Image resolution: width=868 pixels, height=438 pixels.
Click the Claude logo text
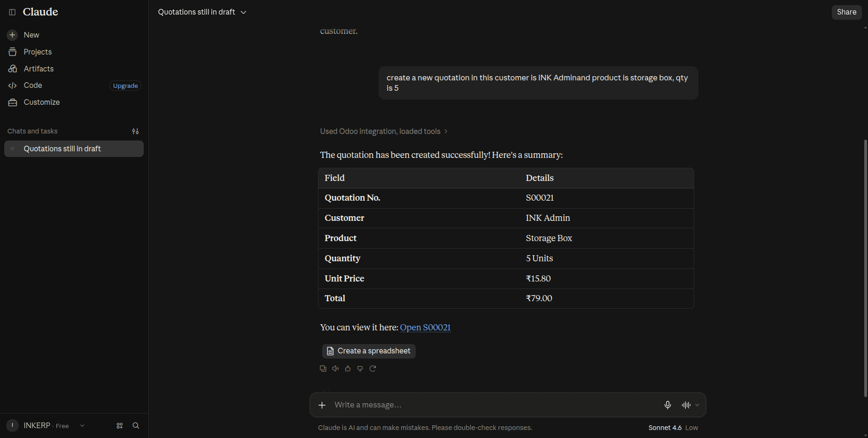point(40,12)
